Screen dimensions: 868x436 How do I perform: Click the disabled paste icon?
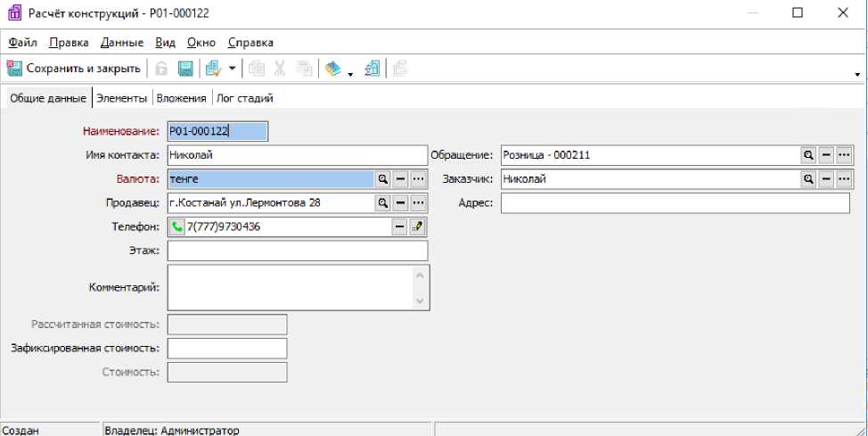pyautogui.click(x=304, y=69)
